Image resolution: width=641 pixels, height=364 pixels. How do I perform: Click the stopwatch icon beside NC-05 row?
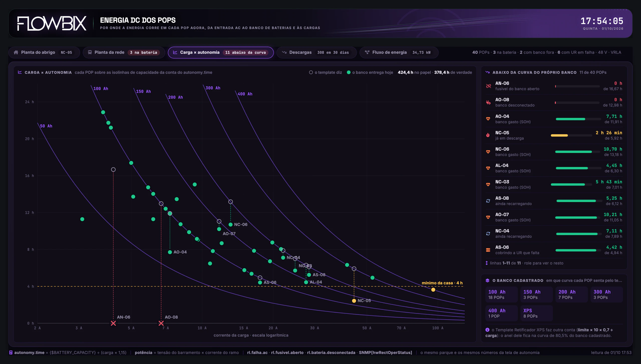click(x=488, y=135)
